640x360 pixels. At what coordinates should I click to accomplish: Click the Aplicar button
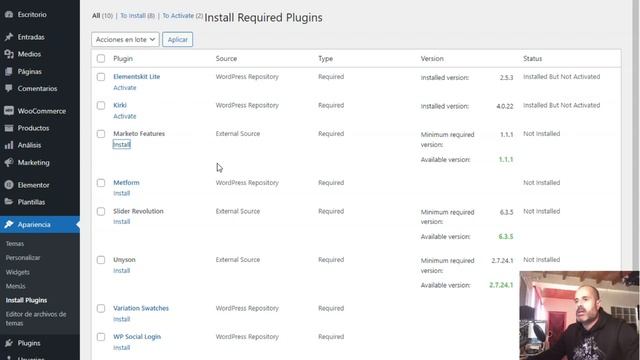tap(178, 40)
